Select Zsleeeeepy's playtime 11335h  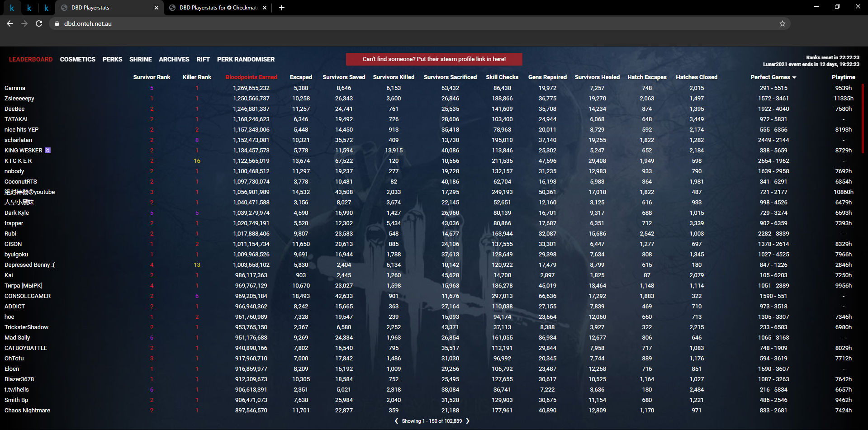[844, 99]
